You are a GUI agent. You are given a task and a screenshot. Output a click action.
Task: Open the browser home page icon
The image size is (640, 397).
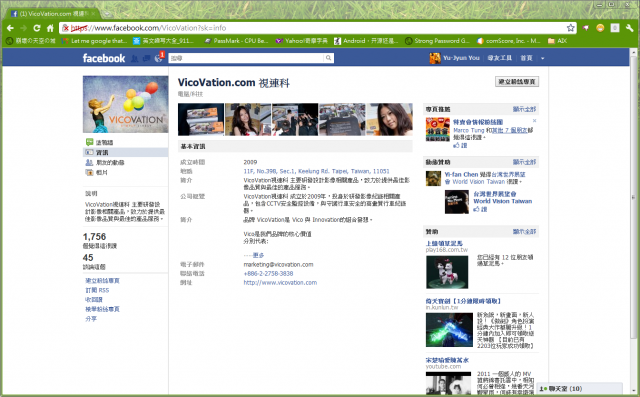(x=50, y=28)
